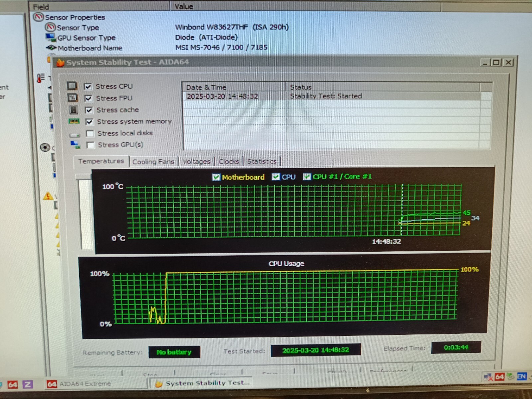Toggle the CPU temperature graph checkbox
This screenshot has height=399, width=532.
point(276,177)
